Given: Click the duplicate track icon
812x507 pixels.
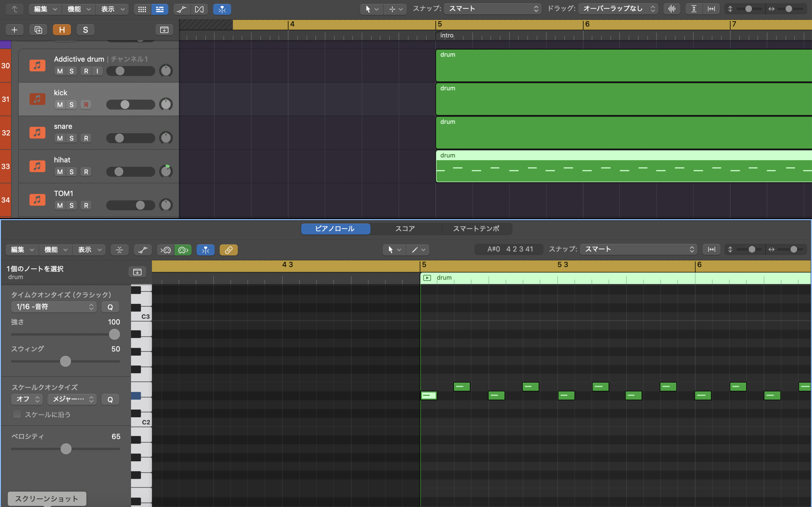Looking at the screenshot, I should [38, 30].
